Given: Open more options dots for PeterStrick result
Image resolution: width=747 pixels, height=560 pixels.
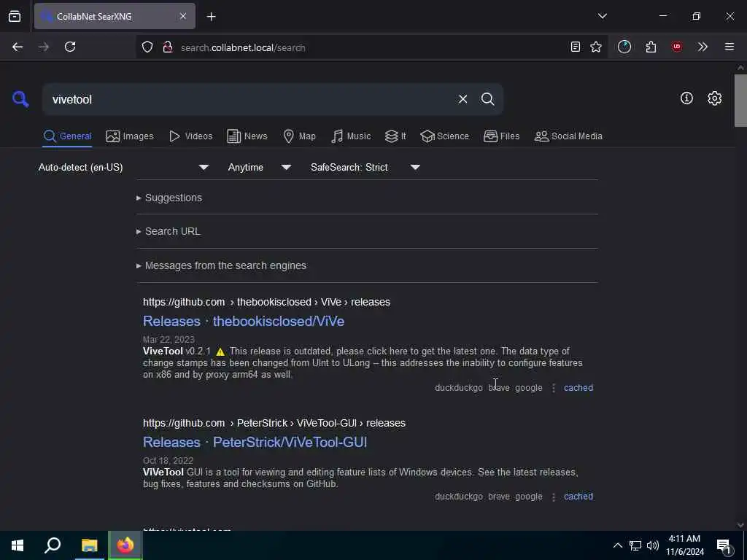Looking at the screenshot, I should [553, 497].
